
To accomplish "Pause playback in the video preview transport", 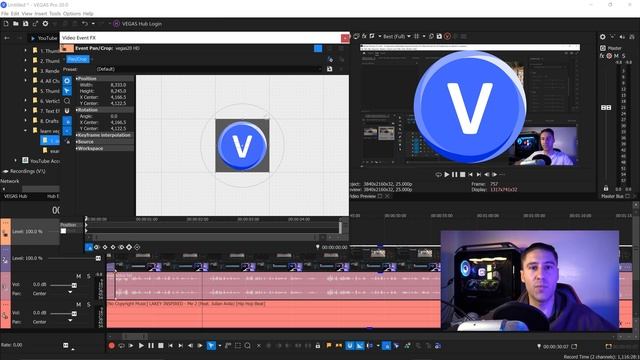I will click(455, 174).
